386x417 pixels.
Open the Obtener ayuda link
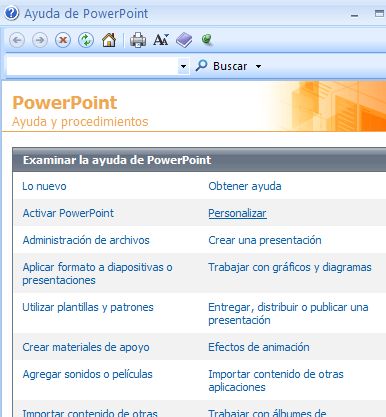[x=245, y=186]
